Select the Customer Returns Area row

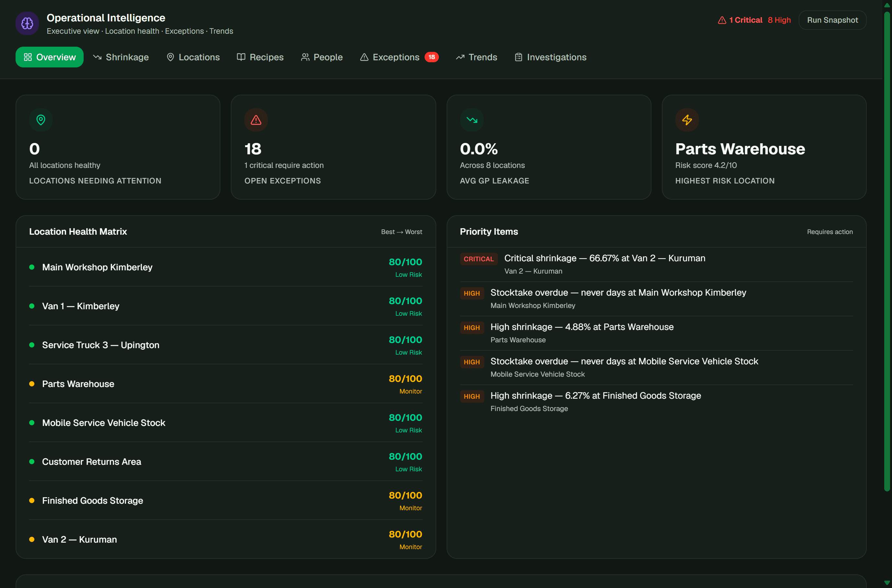click(226, 462)
